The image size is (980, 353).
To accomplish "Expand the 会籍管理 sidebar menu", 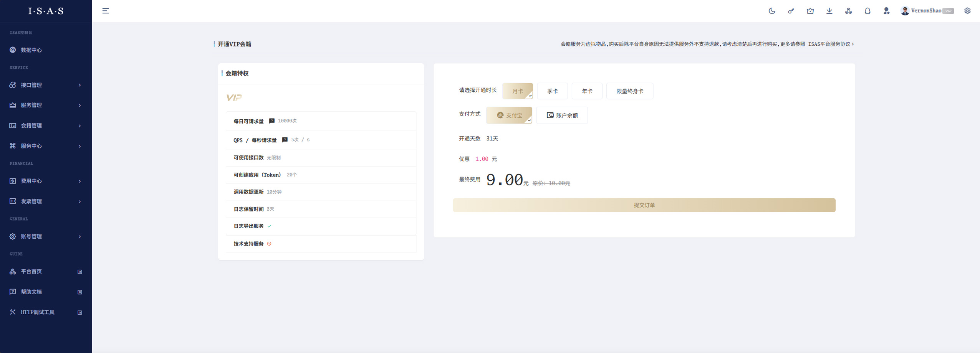I will point(46,126).
